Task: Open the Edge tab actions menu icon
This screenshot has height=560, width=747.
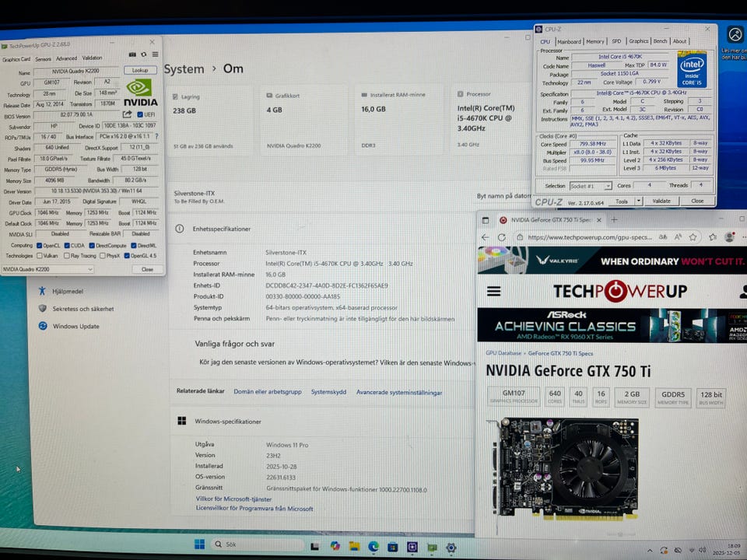Action: coord(486,220)
